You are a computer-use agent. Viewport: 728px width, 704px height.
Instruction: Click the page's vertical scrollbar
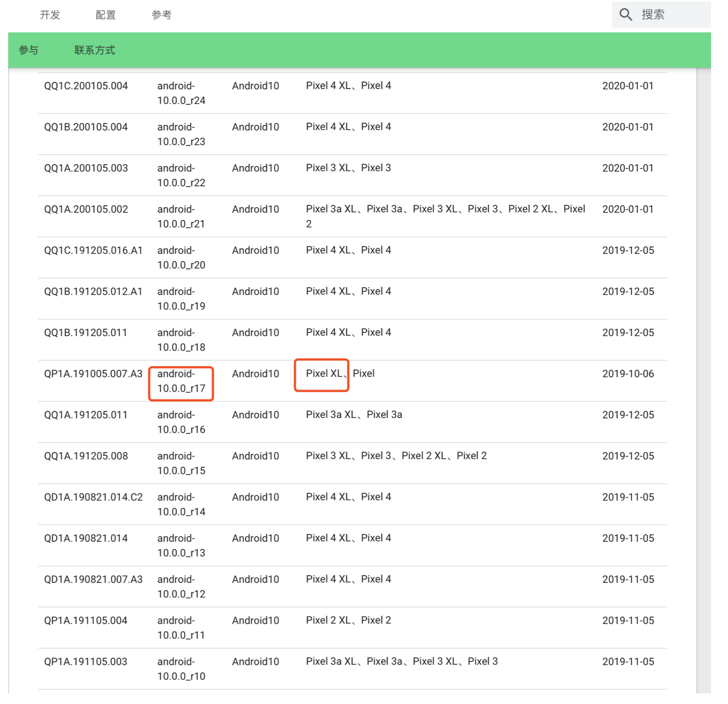(704, 381)
